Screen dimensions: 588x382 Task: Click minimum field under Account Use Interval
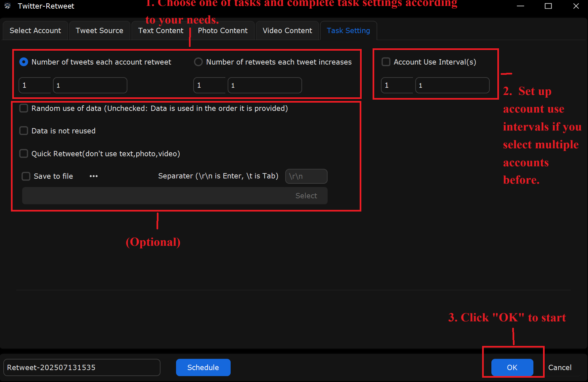coord(397,85)
